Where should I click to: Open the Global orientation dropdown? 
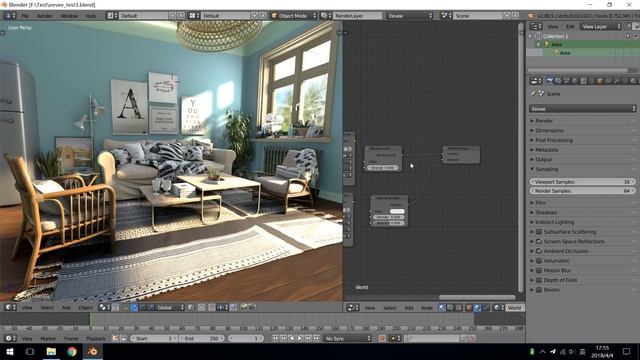coord(167,307)
